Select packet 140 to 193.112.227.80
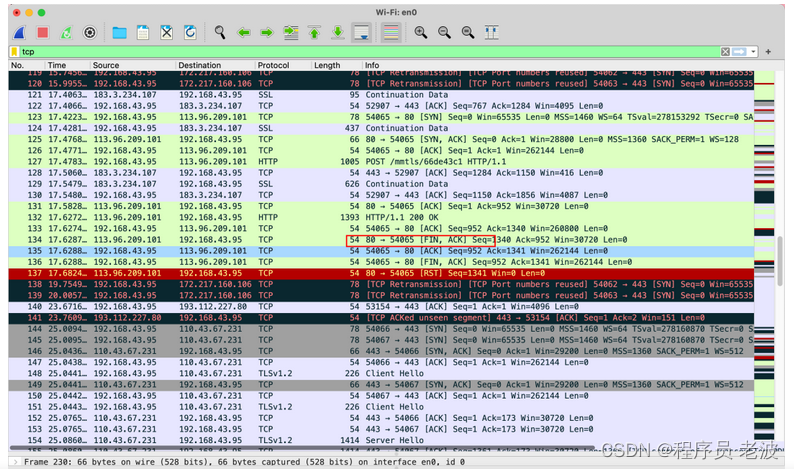This screenshot has height=469, width=794. coord(381,307)
